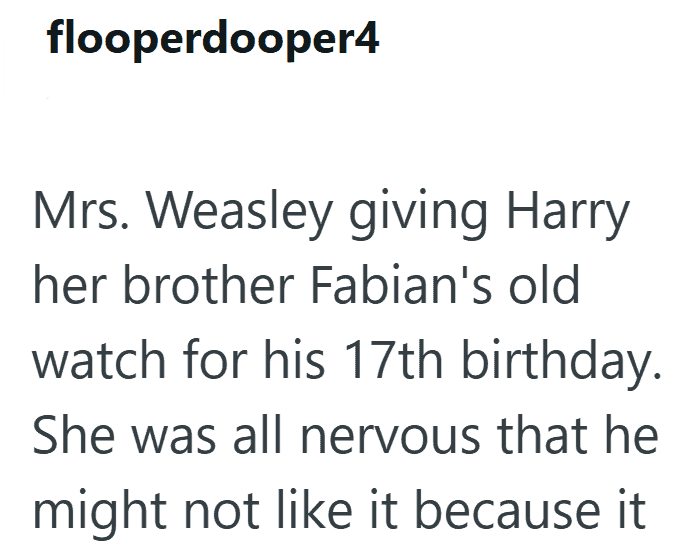Click the word "watch" in the third line
This screenshot has height=547, width=693.
tap(99, 359)
